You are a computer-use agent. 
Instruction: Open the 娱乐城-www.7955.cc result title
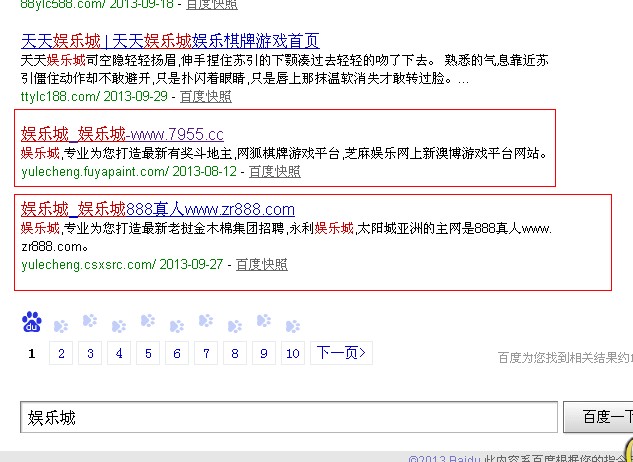pos(122,134)
